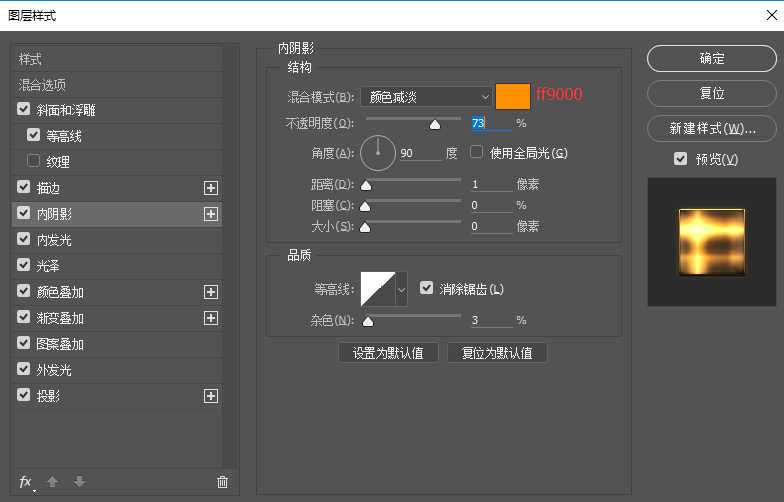Image resolution: width=784 pixels, height=502 pixels.
Task: Click the move effect up arrow
Action: point(52,482)
